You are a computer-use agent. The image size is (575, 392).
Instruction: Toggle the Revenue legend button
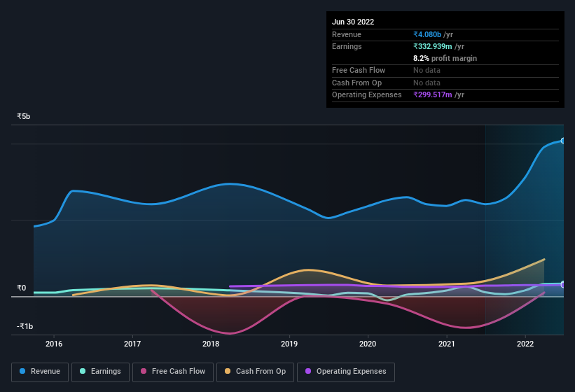coord(40,372)
